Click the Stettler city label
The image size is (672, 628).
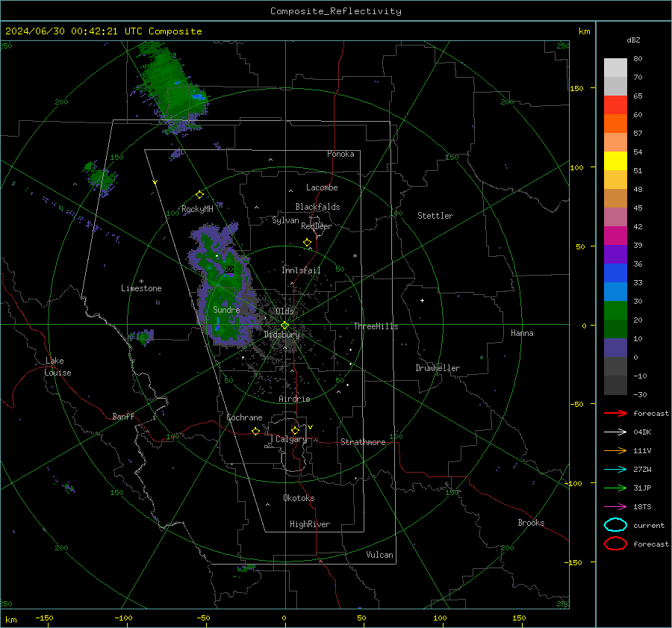coord(435,216)
